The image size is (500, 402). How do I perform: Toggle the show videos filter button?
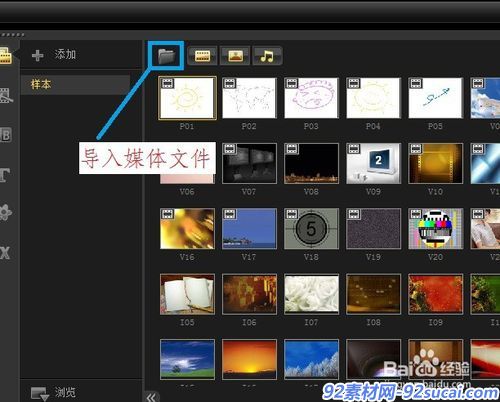(x=202, y=56)
